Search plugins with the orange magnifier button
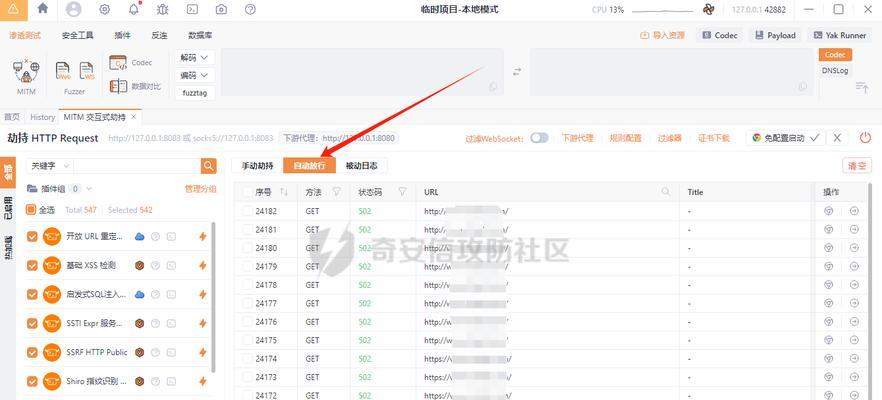 tap(209, 166)
